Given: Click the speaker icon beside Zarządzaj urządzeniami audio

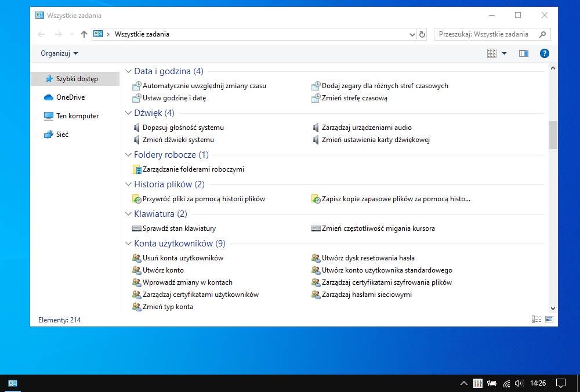Looking at the screenshot, I should (316, 128).
